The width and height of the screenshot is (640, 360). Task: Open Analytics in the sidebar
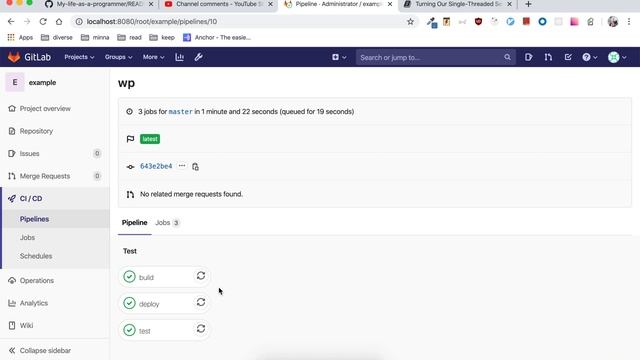pyautogui.click(x=34, y=303)
